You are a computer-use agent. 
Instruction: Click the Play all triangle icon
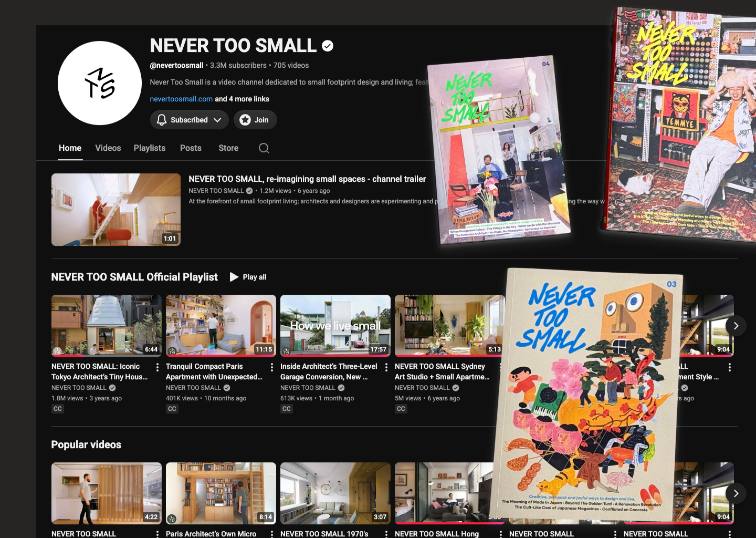point(234,277)
